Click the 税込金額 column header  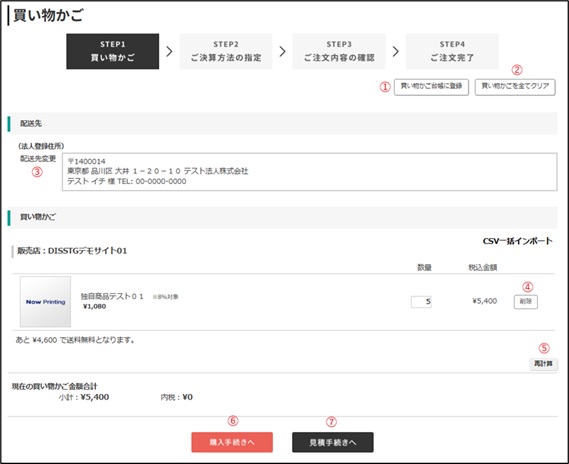pyautogui.click(x=482, y=267)
